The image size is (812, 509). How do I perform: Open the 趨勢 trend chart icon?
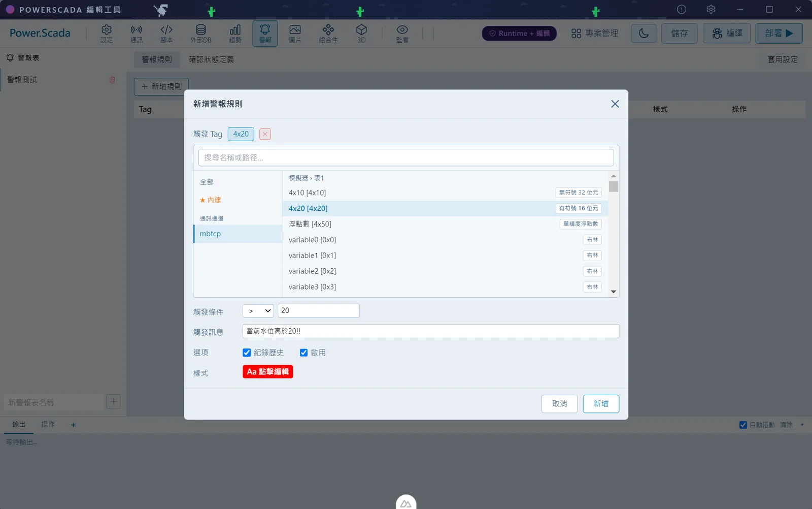coord(235,34)
